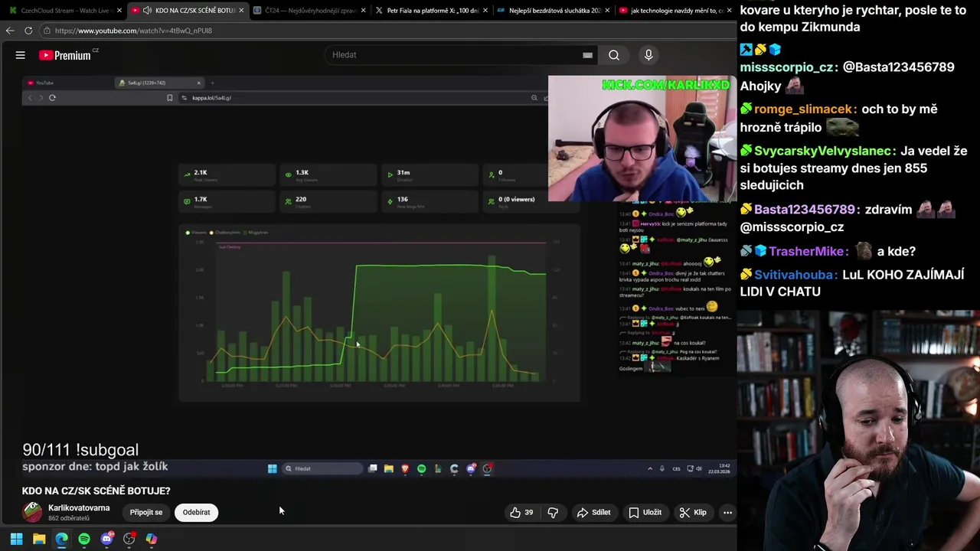This screenshot has height=551, width=980.
Task: Save video with Uložit button
Action: [645, 513]
